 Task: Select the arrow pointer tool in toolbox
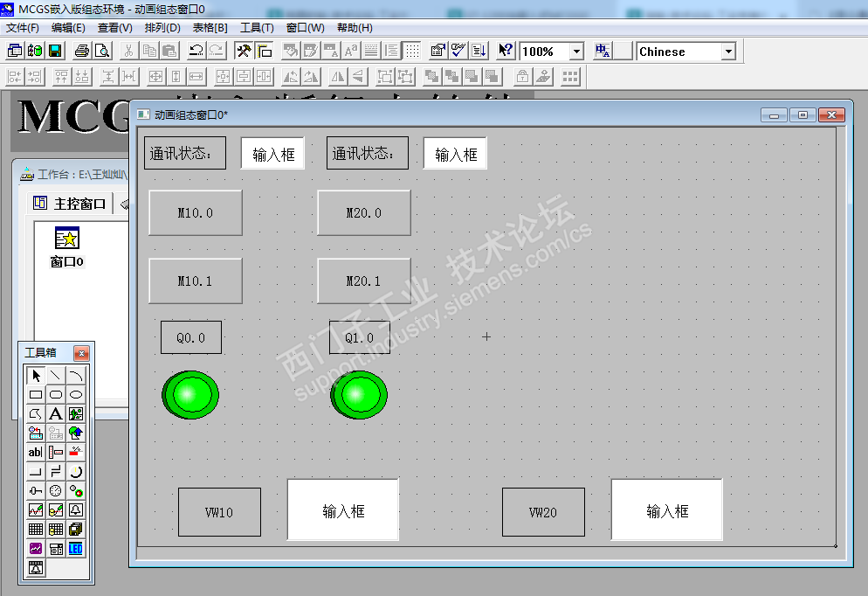coord(36,376)
